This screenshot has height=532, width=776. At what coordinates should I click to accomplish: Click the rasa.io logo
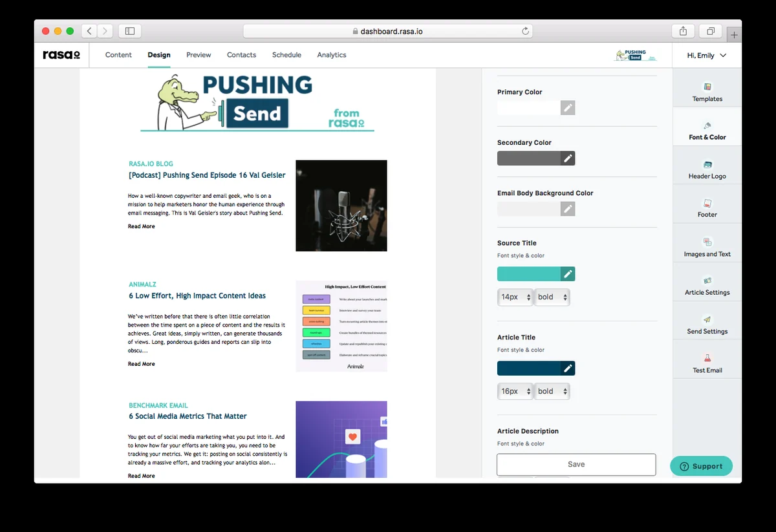click(61, 55)
